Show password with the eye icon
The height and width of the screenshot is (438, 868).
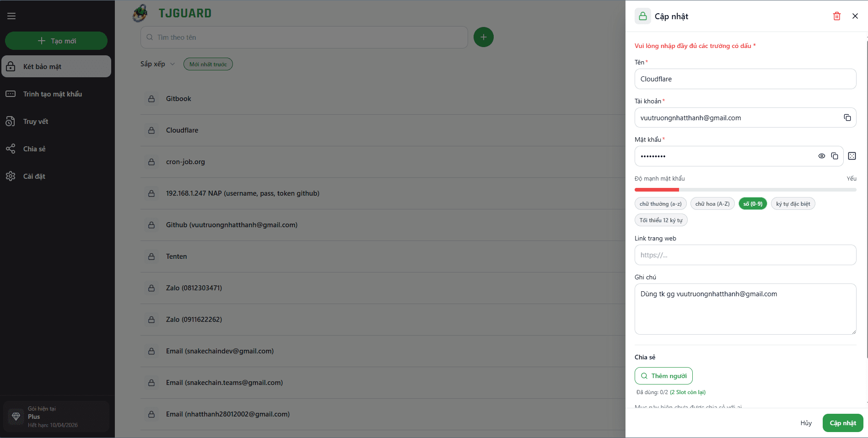[x=821, y=156]
